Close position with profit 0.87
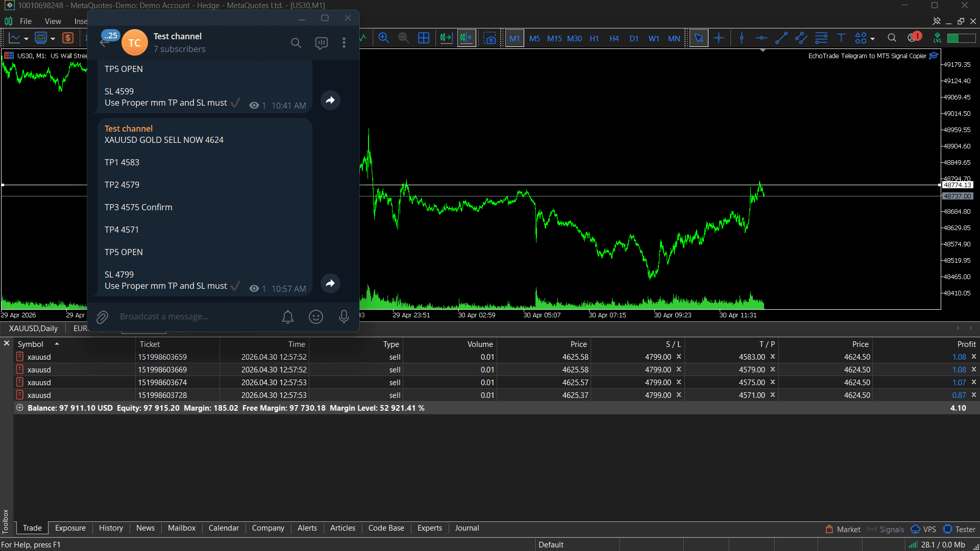 974,395
